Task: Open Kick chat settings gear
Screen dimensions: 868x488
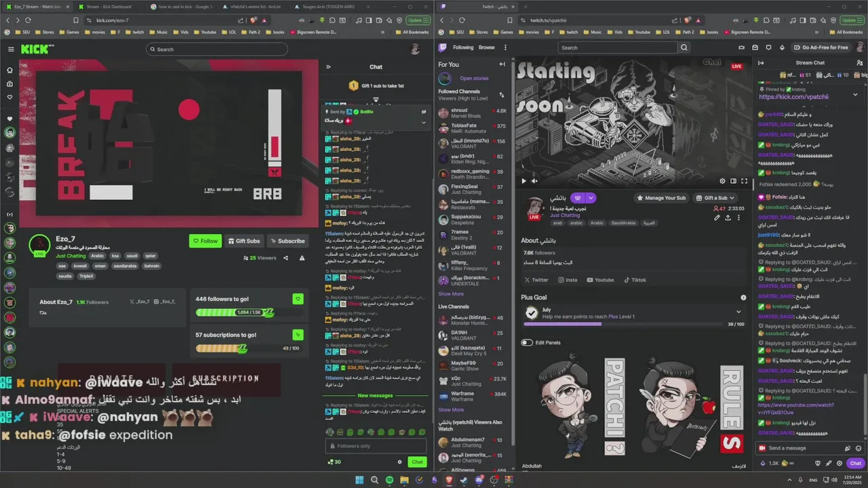Action: tap(399, 462)
